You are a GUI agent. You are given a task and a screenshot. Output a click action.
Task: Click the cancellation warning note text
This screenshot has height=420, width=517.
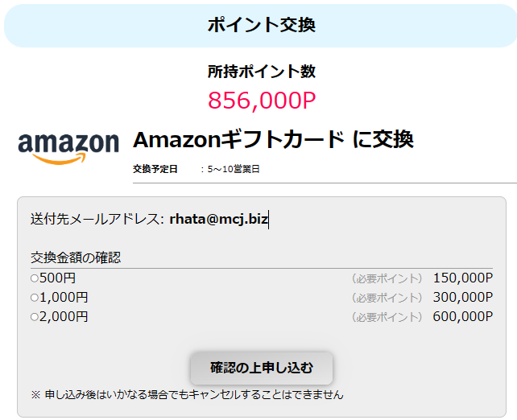[187, 394]
